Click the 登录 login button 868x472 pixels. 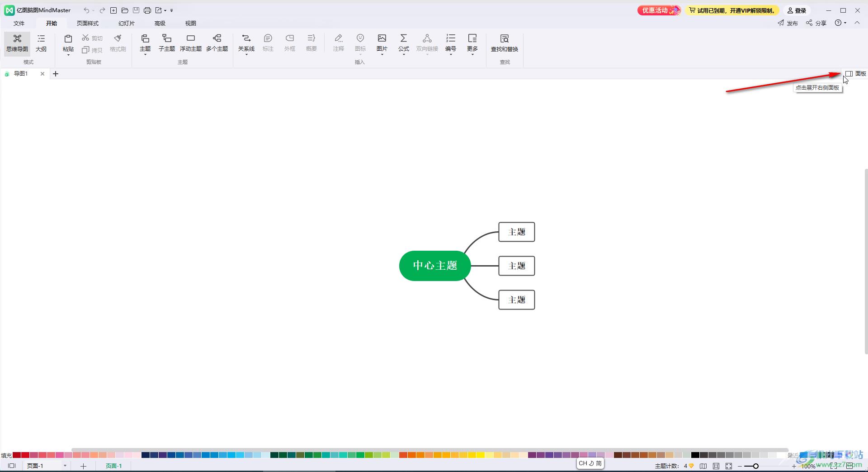797,10
